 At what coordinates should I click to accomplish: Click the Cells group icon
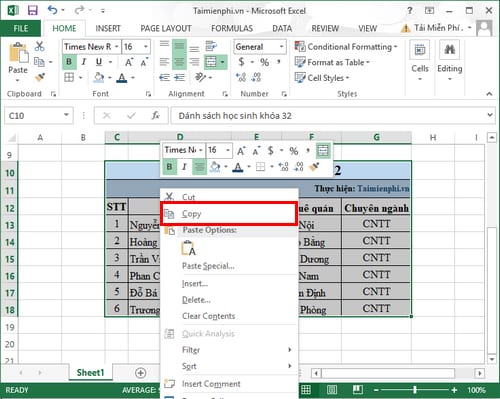[x=420, y=50]
